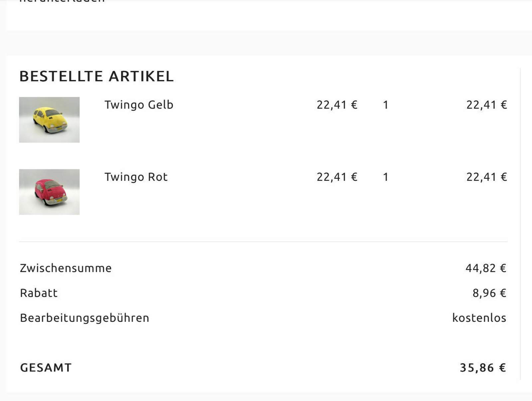
Task: Click the red Twingo product thumbnail
Action: (x=49, y=192)
